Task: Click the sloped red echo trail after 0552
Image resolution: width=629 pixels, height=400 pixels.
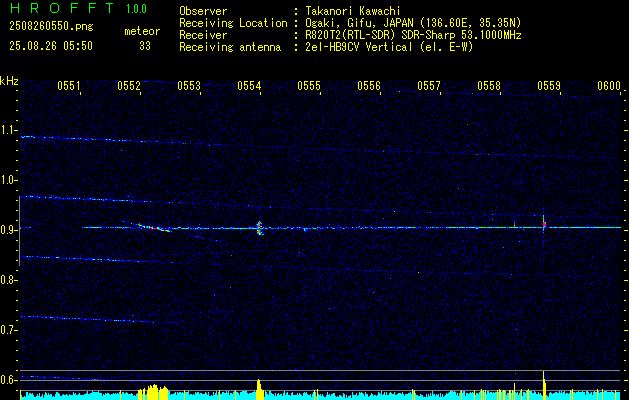Action: point(154,227)
